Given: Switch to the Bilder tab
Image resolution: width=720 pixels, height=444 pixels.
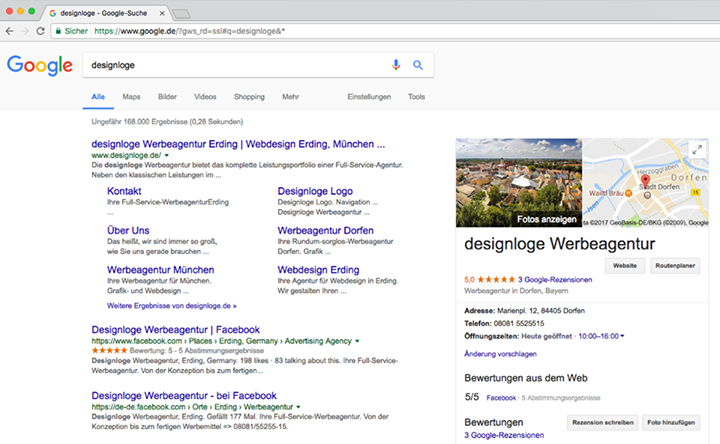Looking at the screenshot, I should (x=167, y=97).
